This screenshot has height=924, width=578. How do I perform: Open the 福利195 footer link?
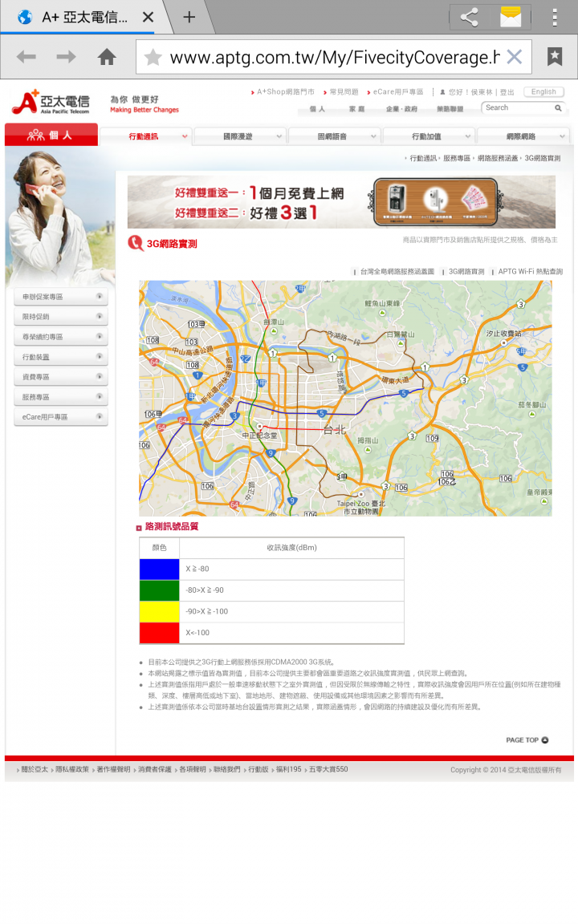pos(288,770)
